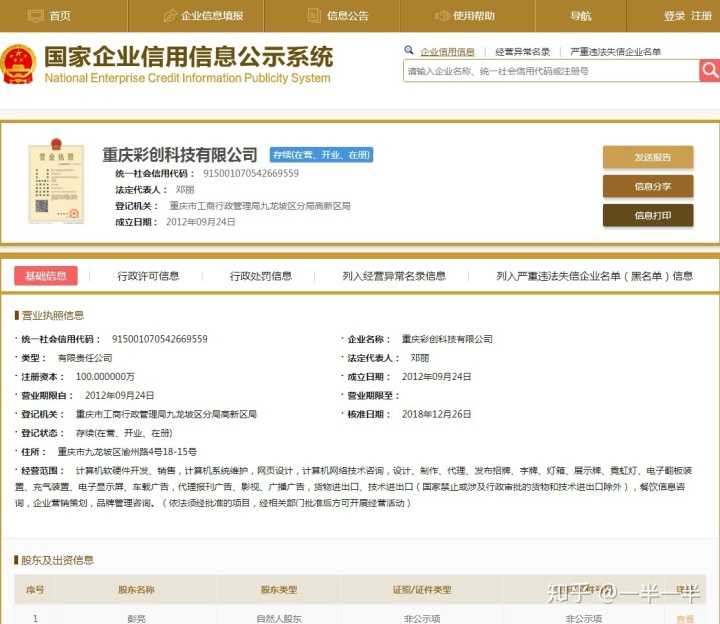Click the address 重庆市九龙坡区渝州路4号18-15号
This screenshot has width=720, height=624.
pyautogui.click(x=127, y=452)
